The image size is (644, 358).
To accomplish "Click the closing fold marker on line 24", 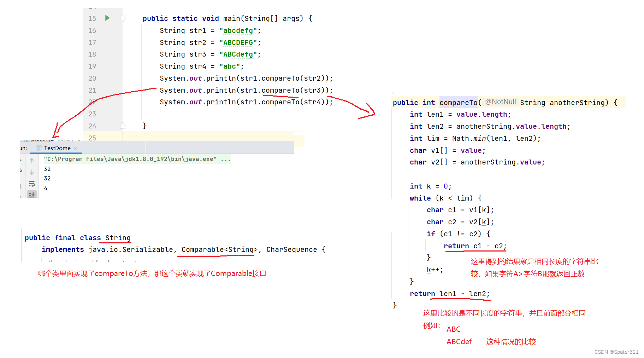I will (123, 125).
